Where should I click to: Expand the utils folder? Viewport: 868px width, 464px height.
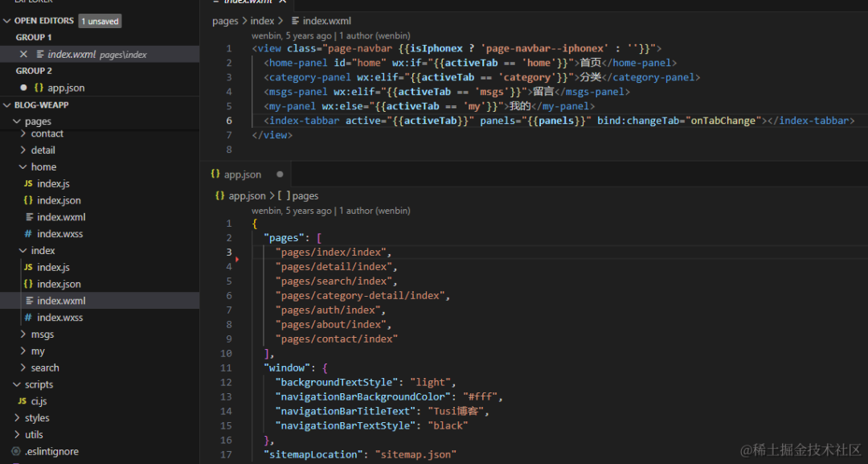(x=17, y=435)
